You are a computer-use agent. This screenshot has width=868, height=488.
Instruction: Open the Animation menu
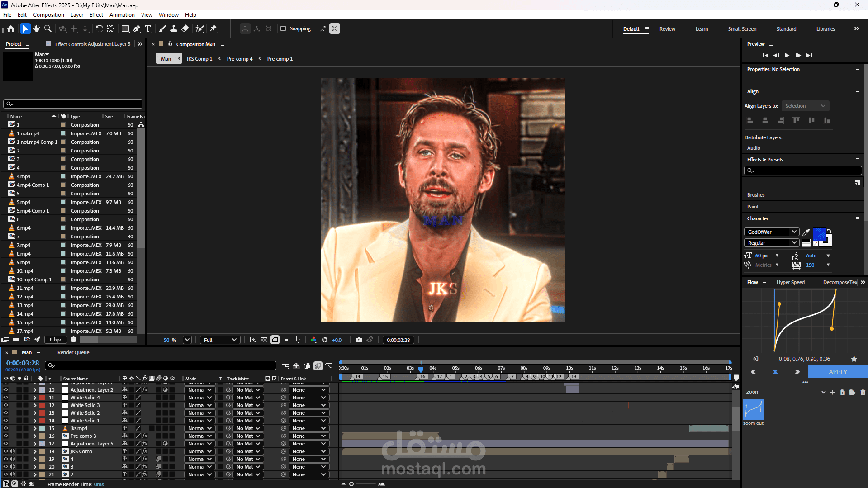(x=122, y=15)
